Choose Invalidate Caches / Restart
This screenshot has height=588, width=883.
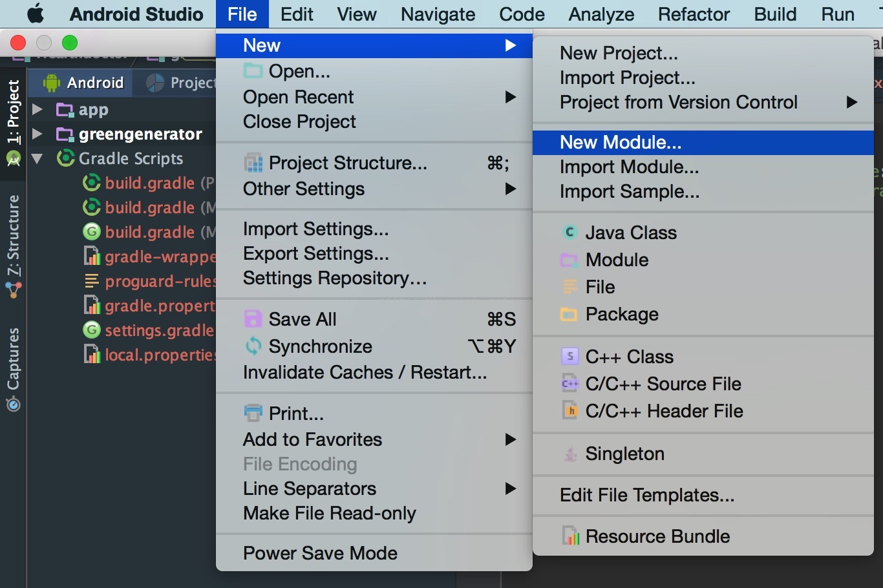coord(365,372)
